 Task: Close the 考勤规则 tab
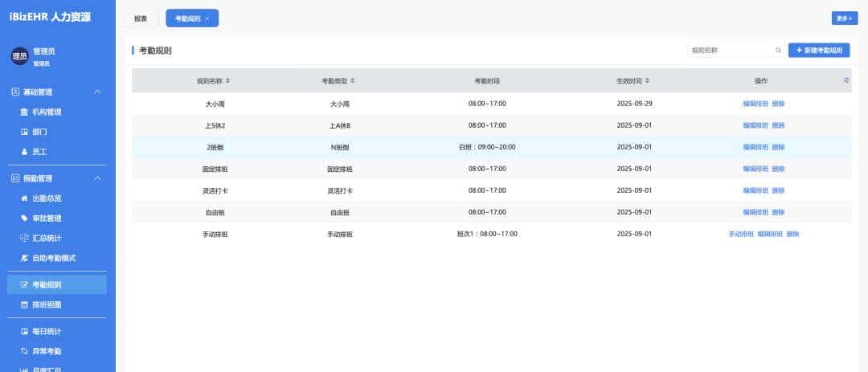[207, 18]
